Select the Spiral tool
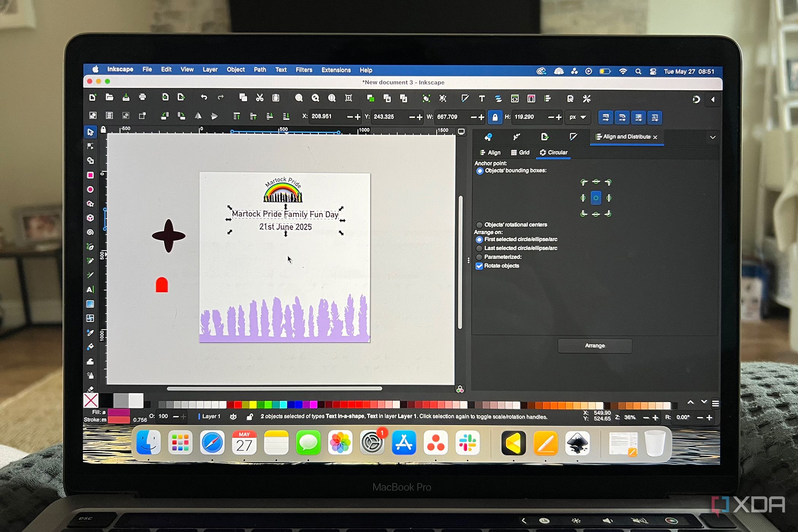The height and width of the screenshot is (532, 798). (90, 232)
